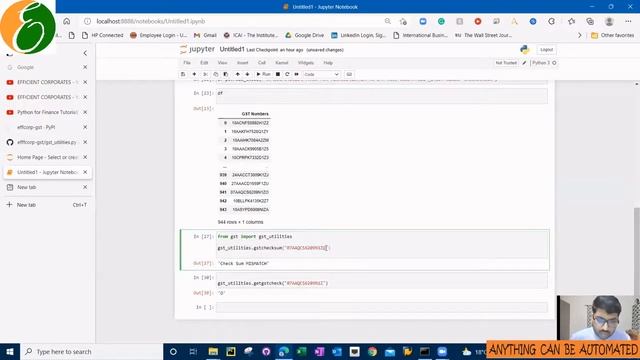Open the LinkedIn Login bookmark

[x=358, y=36]
